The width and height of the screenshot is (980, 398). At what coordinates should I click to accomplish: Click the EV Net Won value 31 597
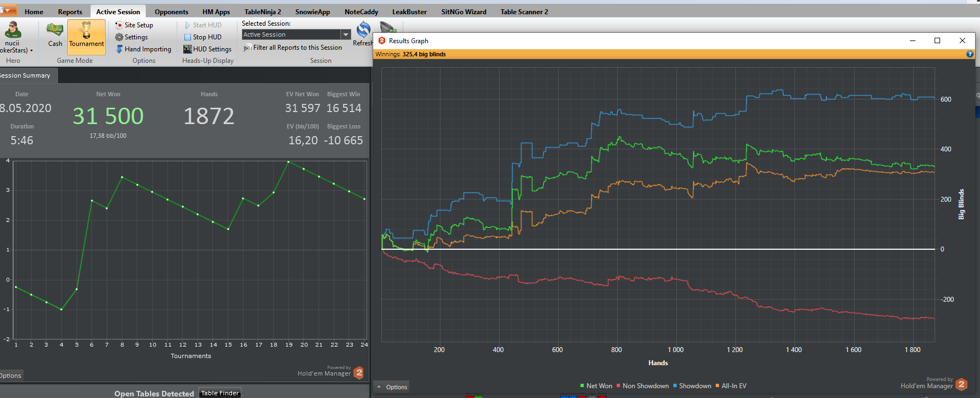(303, 108)
